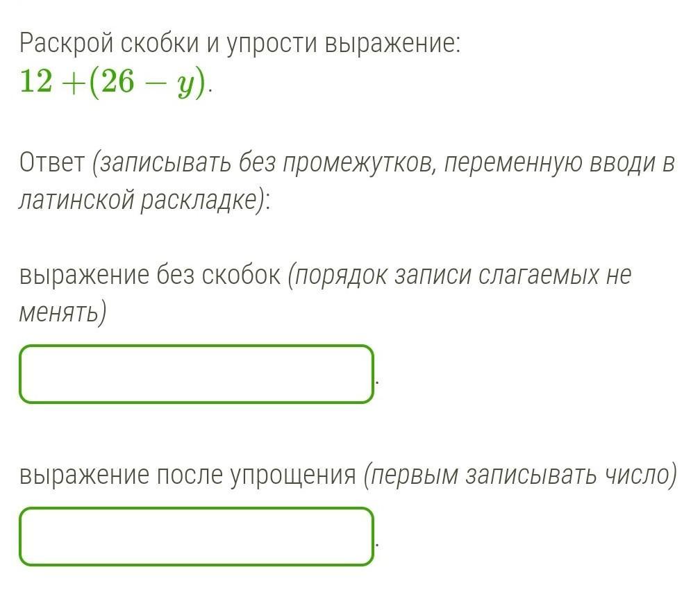Select the heading 'Раскрой скобки и упрости выражение'

tap(240, 44)
